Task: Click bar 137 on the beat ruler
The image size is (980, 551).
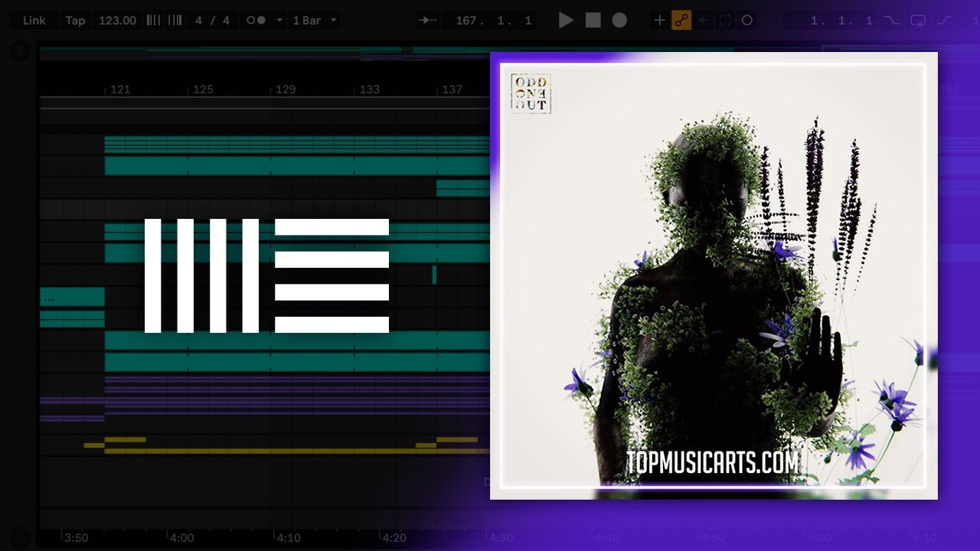Action: 452,90
